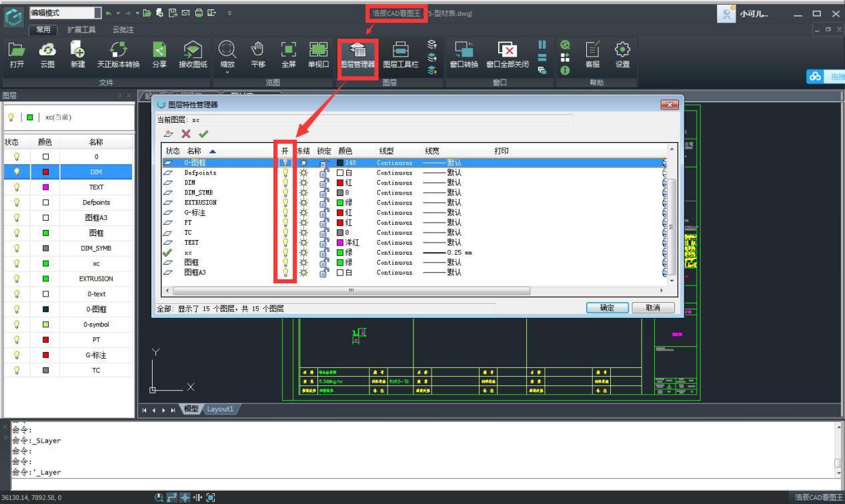Create a new drawing with 新建
The width and height of the screenshot is (845, 504).
click(x=77, y=54)
